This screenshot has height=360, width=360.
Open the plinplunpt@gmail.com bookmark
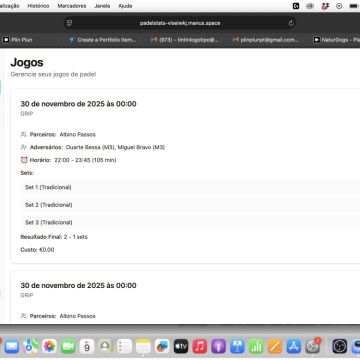pos(265,40)
